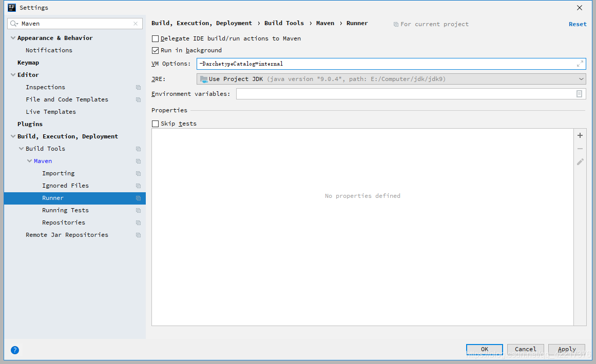Image resolution: width=596 pixels, height=364 pixels.
Task: Open Live Templates settings page
Action: click(x=51, y=112)
